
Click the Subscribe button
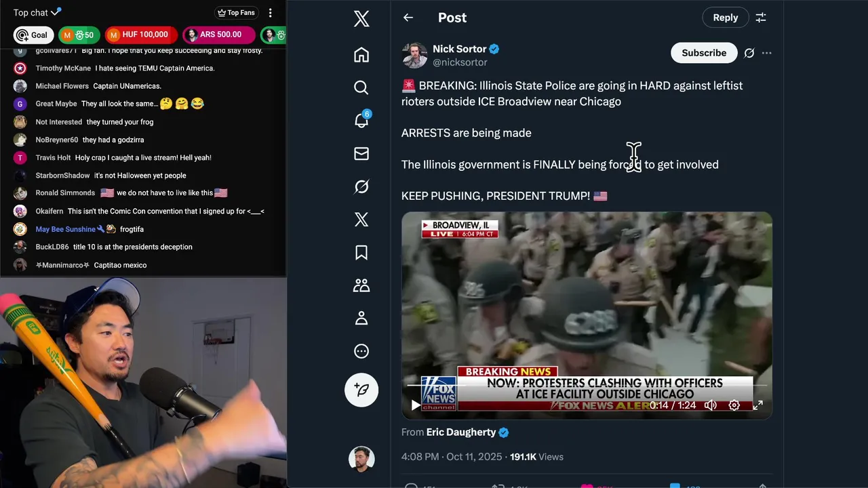pyautogui.click(x=704, y=53)
